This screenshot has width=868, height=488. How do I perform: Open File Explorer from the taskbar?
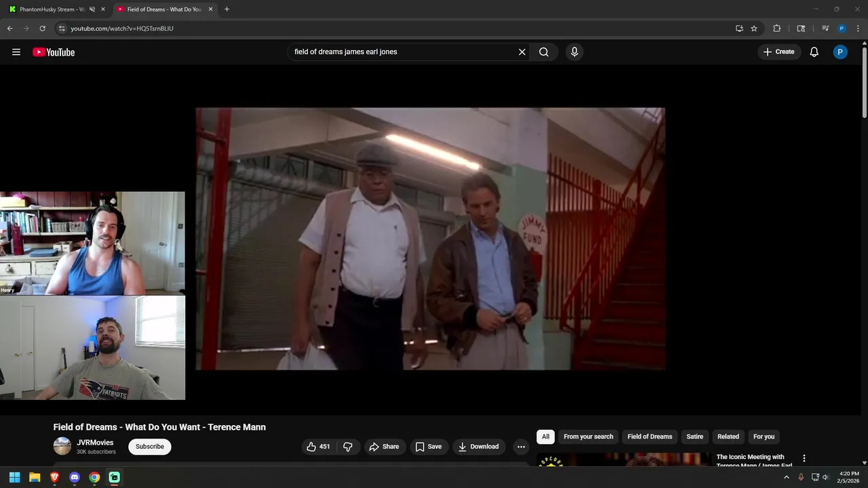[35, 477]
